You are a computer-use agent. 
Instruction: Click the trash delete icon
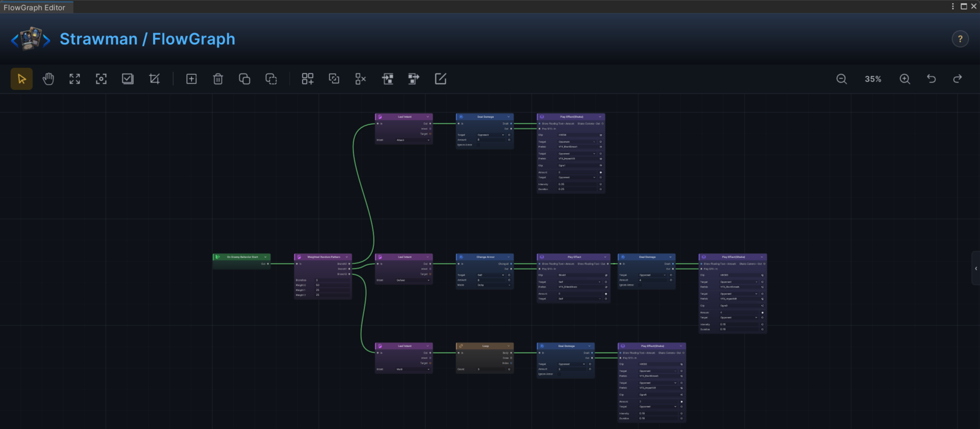[x=217, y=79]
